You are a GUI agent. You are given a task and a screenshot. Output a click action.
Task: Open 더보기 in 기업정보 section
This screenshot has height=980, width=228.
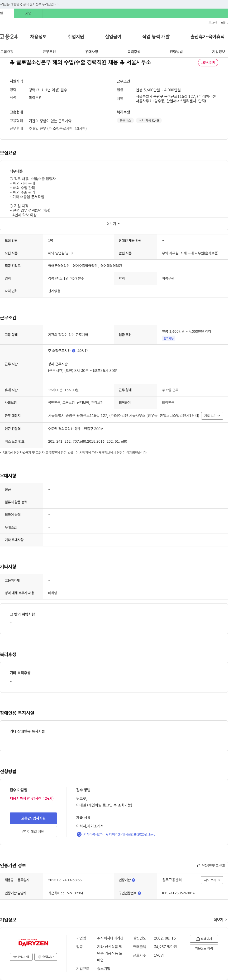coord(220,920)
